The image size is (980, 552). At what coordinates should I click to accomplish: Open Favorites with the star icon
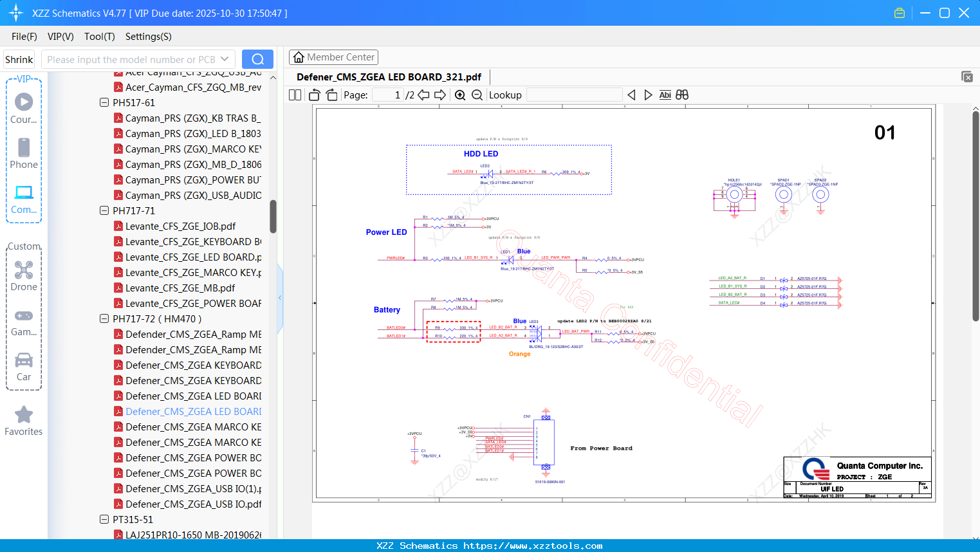(24, 421)
